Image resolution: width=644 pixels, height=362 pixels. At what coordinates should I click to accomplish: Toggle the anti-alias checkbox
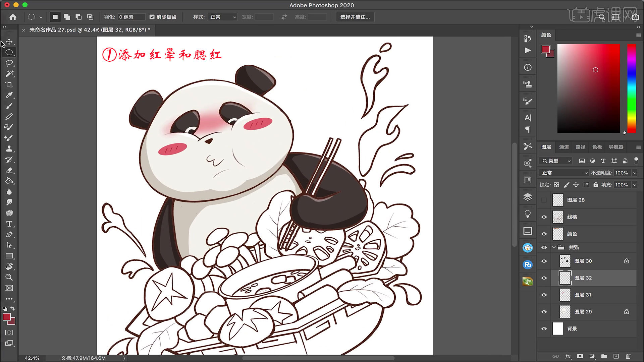click(152, 17)
